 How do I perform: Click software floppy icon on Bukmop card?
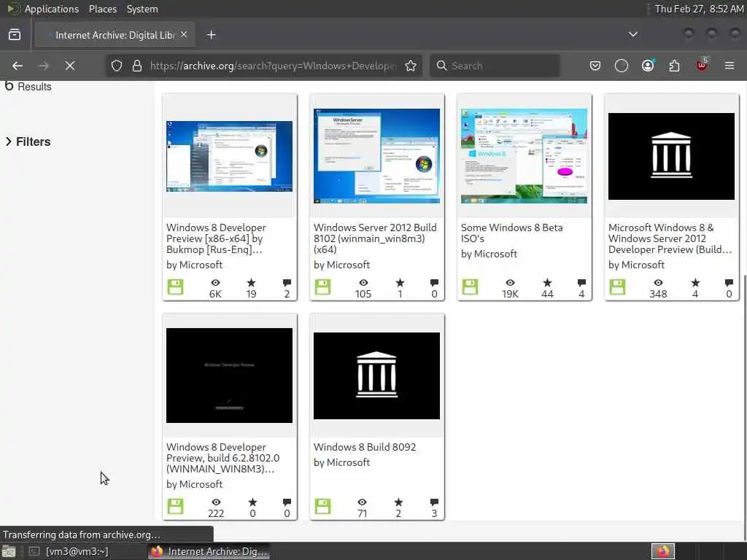pos(175,287)
